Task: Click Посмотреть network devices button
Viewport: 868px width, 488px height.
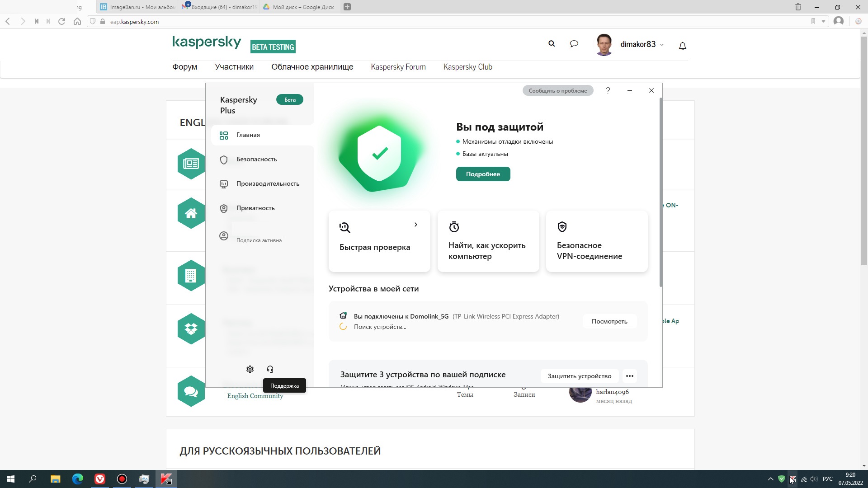Action: click(609, 321)
